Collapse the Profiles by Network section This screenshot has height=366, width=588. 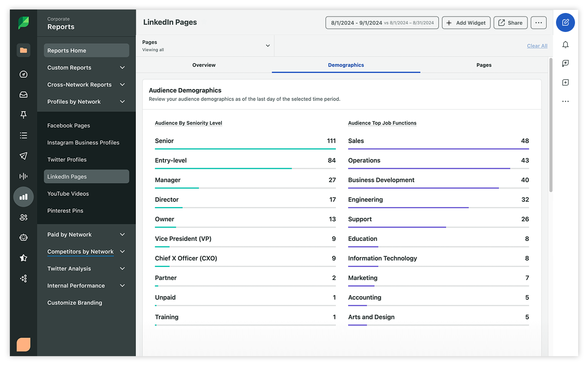coord(85,101)
